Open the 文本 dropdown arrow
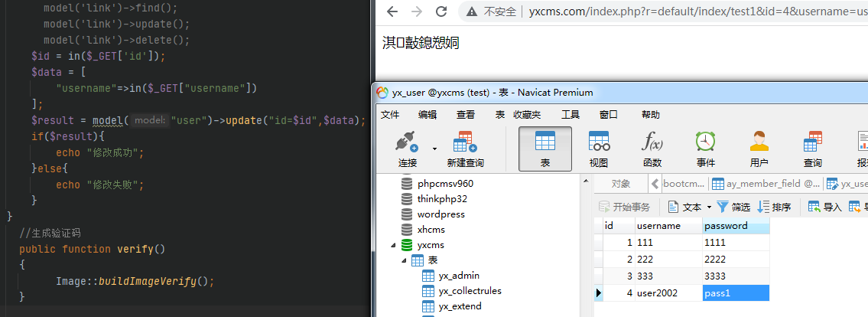The height and width of the screenshot is (317, 868). [x=709, y=208]
